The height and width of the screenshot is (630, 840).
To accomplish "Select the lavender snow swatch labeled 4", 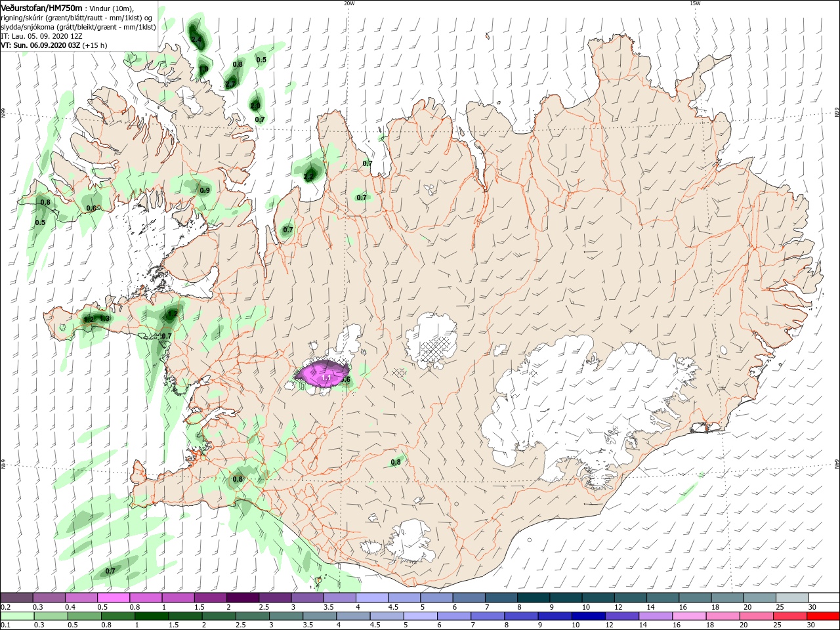I will (372, 598).
